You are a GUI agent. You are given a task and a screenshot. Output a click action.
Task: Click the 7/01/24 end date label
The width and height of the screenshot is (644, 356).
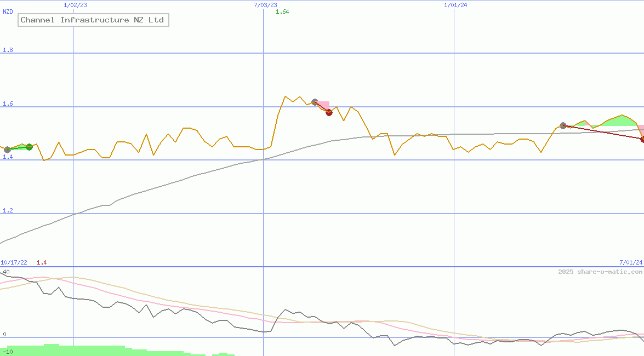[x=631, y=262]
